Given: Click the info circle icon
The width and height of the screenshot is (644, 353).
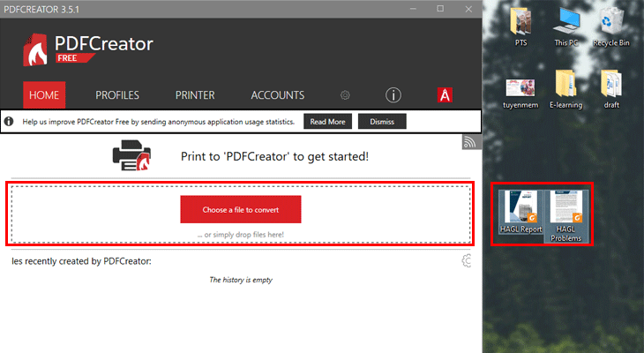Looking at the screenshot, I should click(x=393, y=95).
